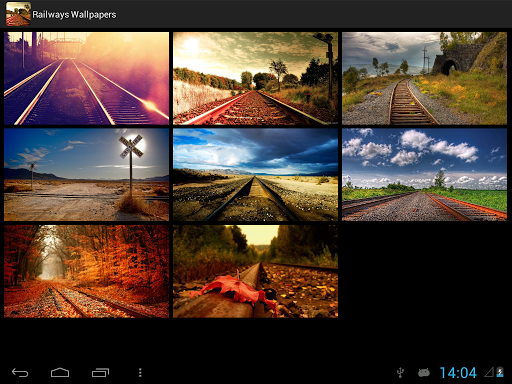
Task: Tap the empty black area beside thumbnails
Action: click(x=424, y=271)
